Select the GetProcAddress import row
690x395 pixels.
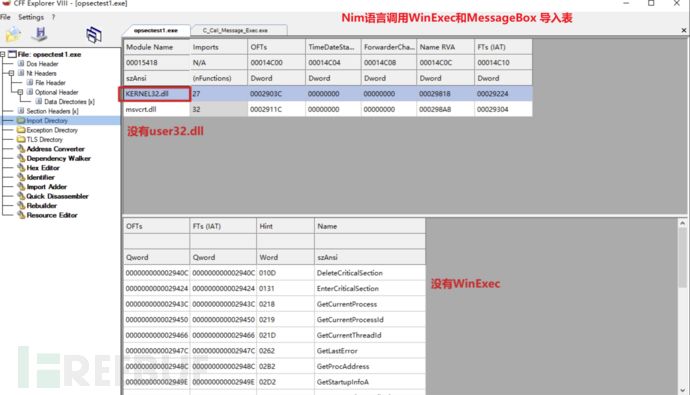tap(275, 366)
